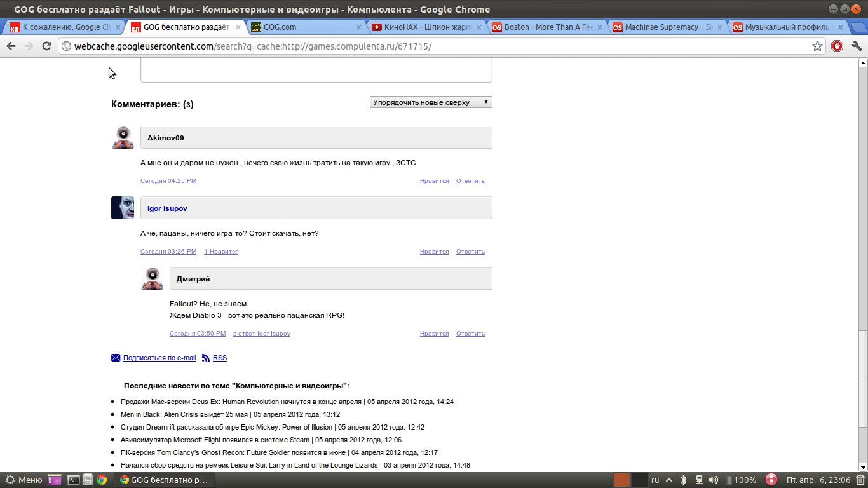Screen dimensions: 868x488
Task: Open the comment sort order dropdown
Action: [x=431, y=102]
